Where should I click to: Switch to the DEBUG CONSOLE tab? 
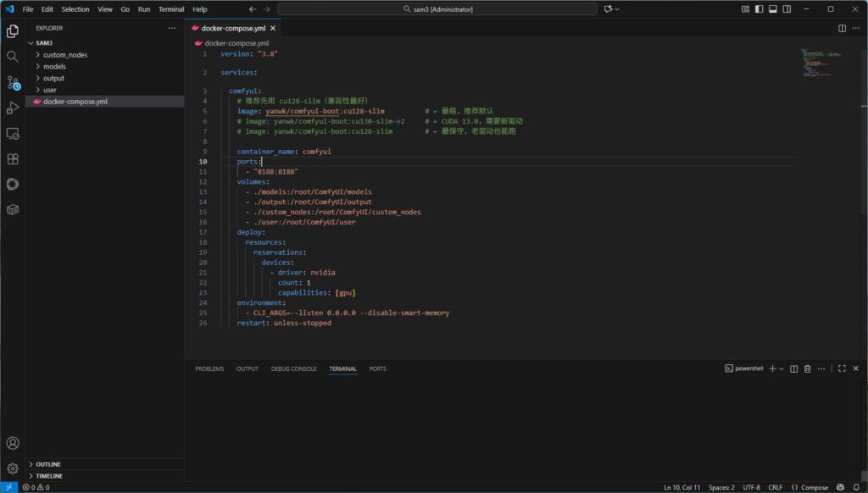[293, 369]
